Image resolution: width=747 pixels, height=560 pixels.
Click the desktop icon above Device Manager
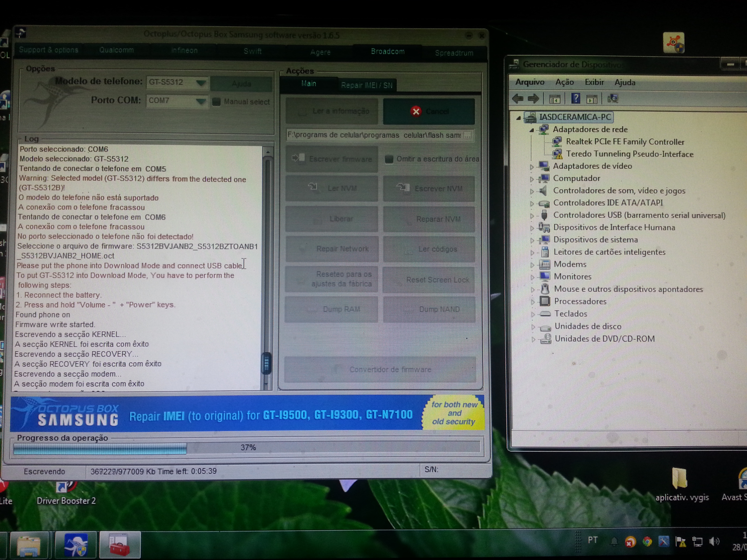pos(673,43)
